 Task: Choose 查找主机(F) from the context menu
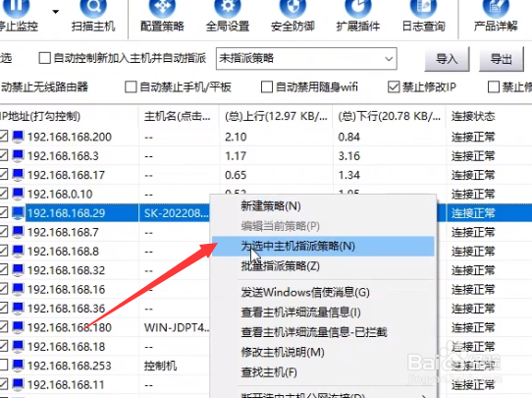[323, 372]
